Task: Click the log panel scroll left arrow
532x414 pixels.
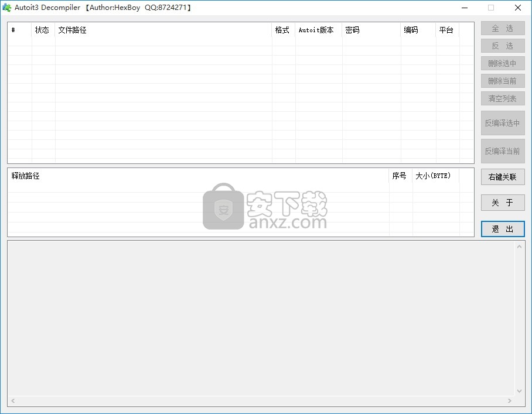Action: pos(13,401)
